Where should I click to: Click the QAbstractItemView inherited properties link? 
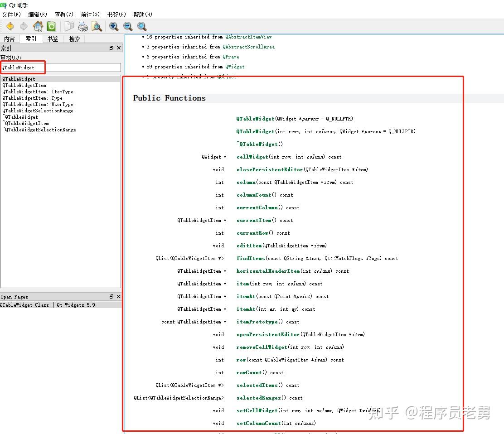[x=248, y=37]
